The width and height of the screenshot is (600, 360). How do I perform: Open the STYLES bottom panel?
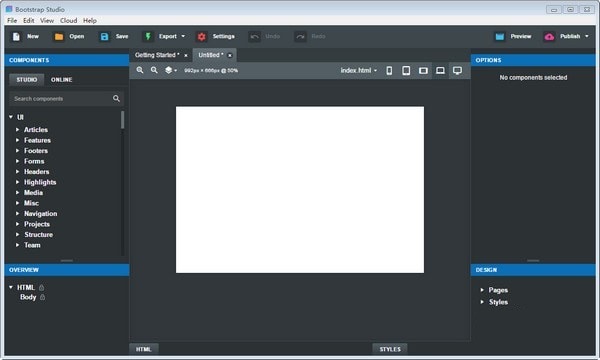coord(390,349)
